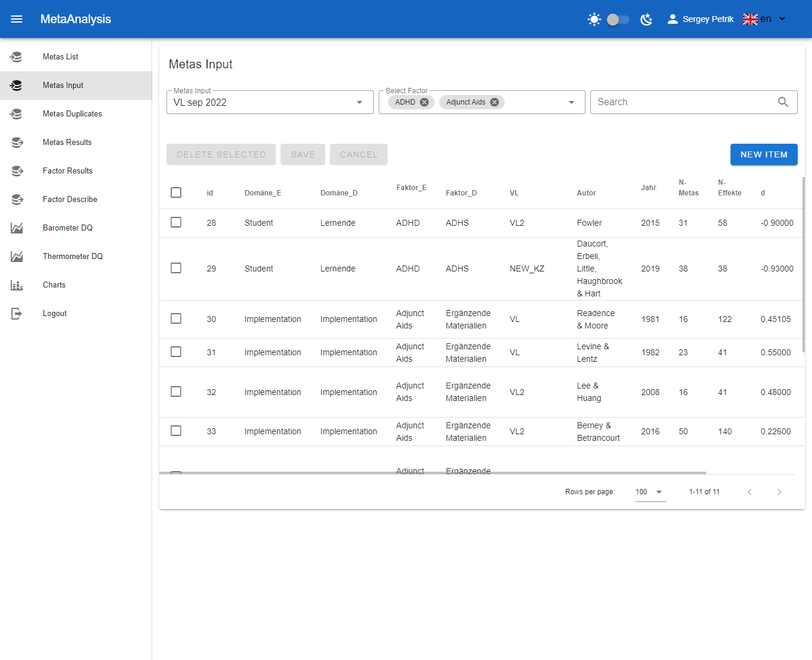Click the Metas Duplicates sidebar icon
812x660 pixels.
tap(17, 114)
